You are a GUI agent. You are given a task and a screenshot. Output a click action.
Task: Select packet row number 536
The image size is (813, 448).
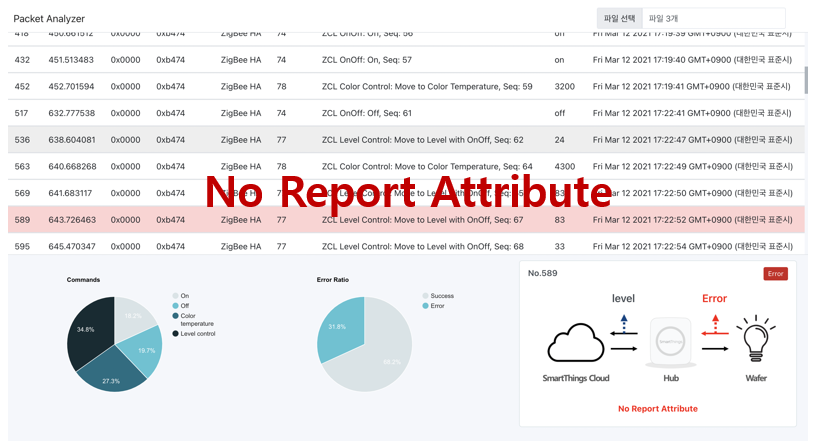coord(406,139)
